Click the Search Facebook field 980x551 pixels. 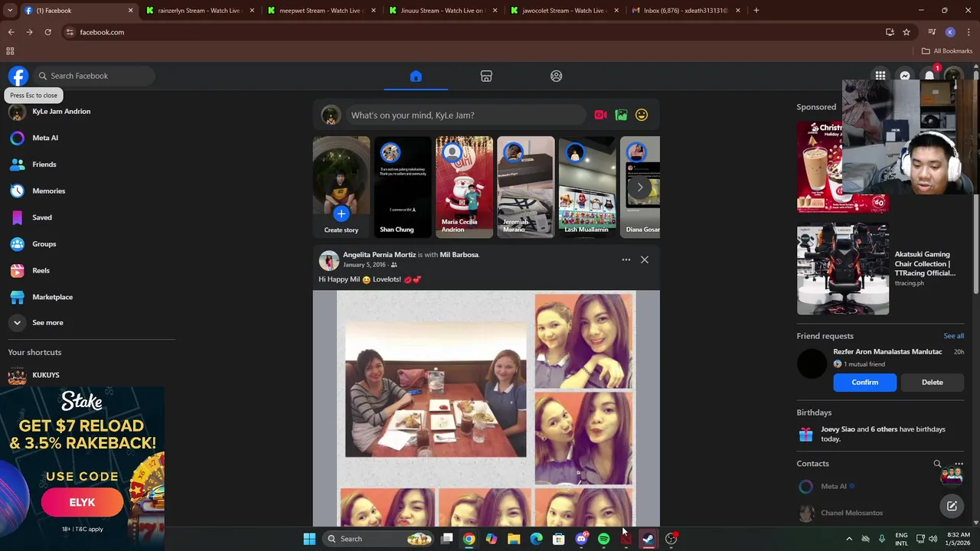pos(93,76)
